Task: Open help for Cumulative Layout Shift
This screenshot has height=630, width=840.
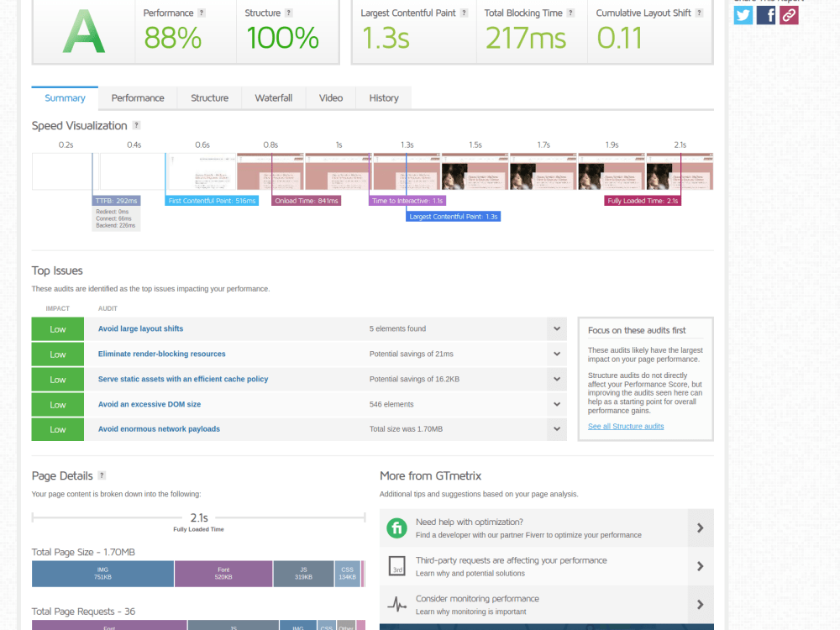Action: pos(699,13)
